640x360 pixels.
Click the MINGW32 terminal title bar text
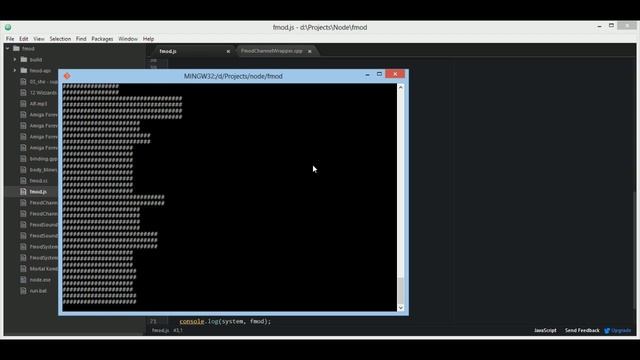click(x=233, y=76)
